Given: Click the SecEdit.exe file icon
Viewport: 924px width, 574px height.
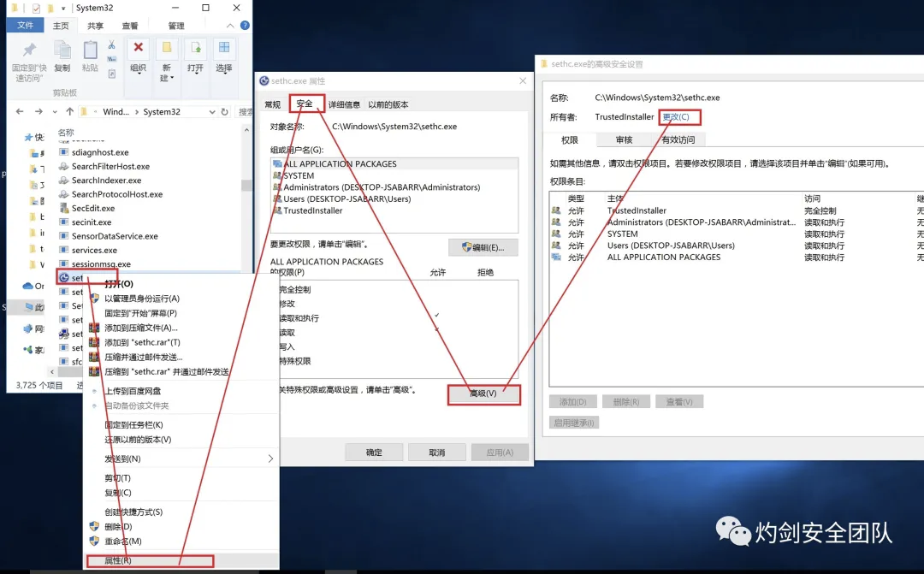Looking at the screenshot, I should (64, 208).
